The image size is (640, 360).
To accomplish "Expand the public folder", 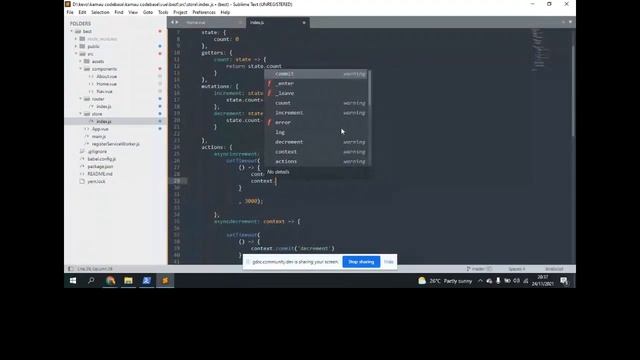I will tap(76, 46).
